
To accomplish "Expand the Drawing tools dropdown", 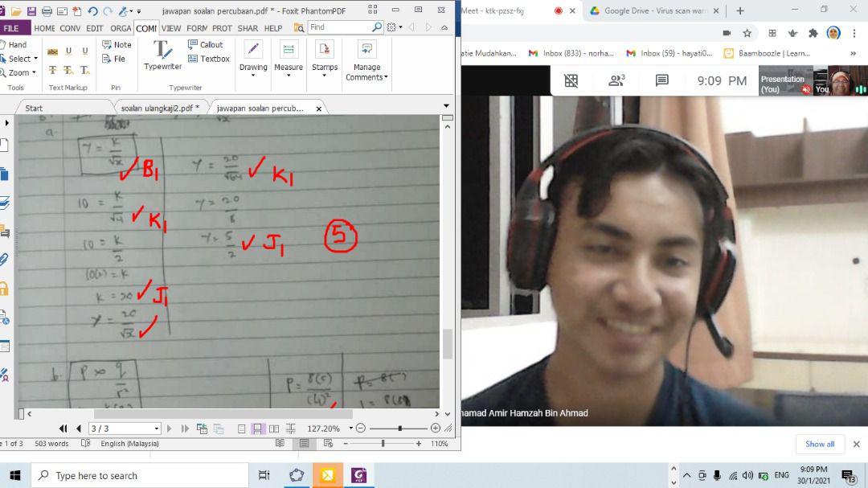I will [253, 76].
